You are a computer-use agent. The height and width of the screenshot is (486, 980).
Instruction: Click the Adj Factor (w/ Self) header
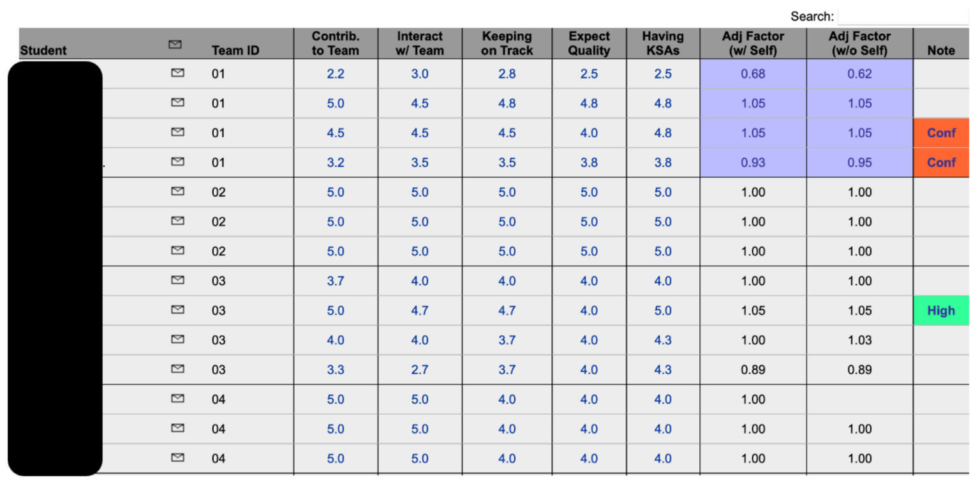point(753,43)
